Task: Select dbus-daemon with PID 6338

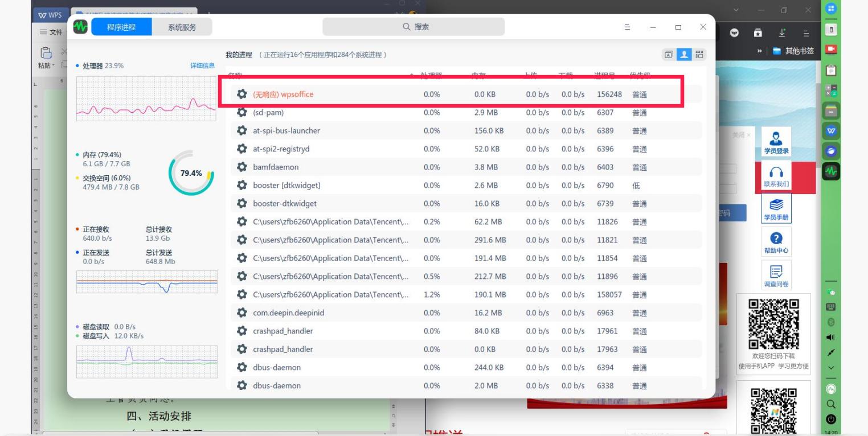Action: [466, 385]
